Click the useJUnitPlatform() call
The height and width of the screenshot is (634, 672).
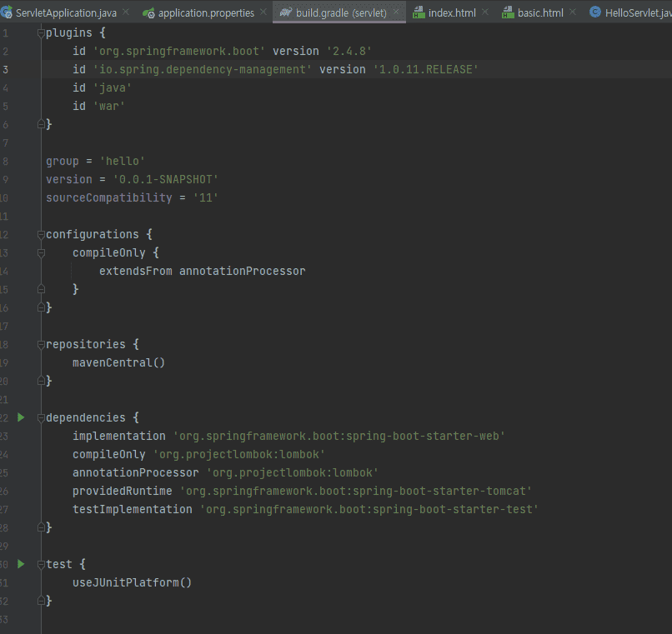132,582
